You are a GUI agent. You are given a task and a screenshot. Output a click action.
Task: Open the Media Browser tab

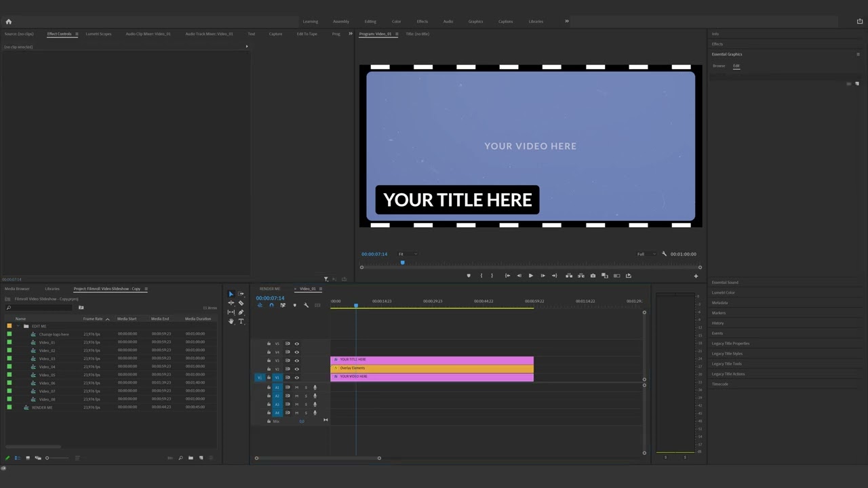pos(18,289)
